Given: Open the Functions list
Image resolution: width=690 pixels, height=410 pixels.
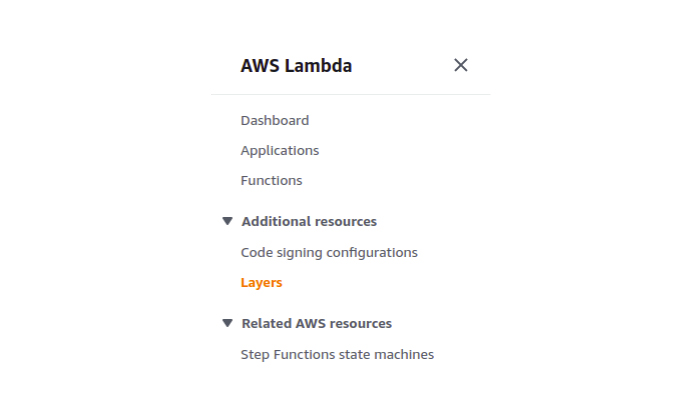Looking at the screenshot, I should point(271,181).
